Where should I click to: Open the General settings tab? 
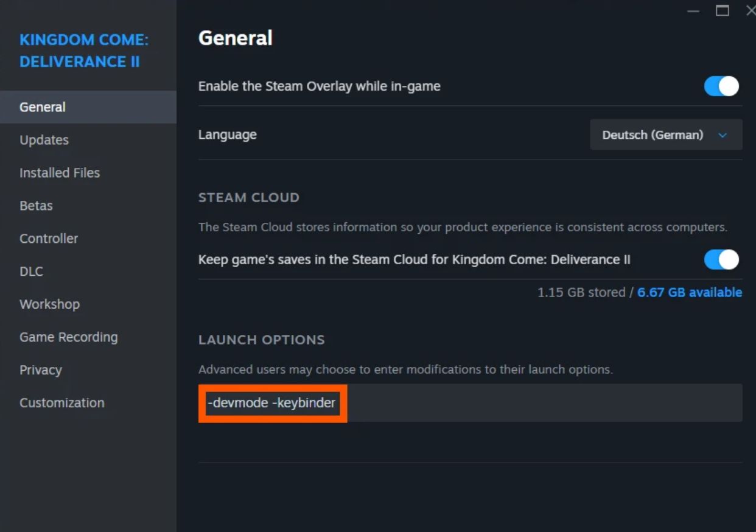click(43, 107)
